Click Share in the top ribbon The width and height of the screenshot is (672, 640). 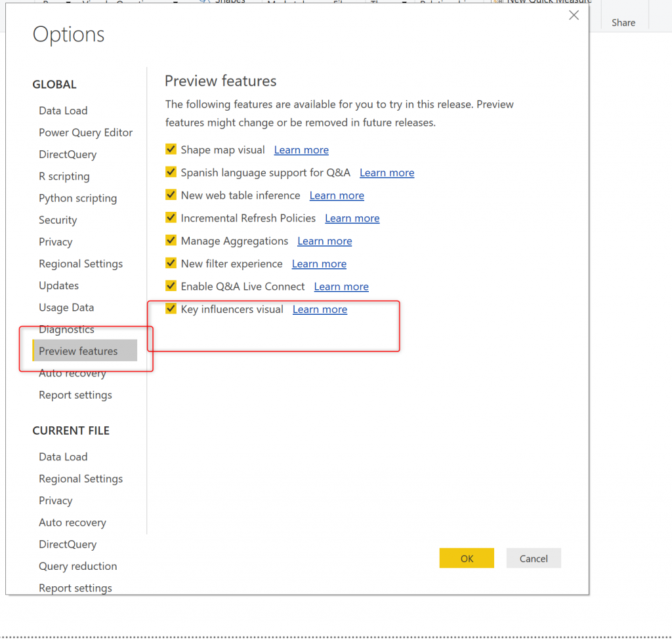tap(623, 22)
